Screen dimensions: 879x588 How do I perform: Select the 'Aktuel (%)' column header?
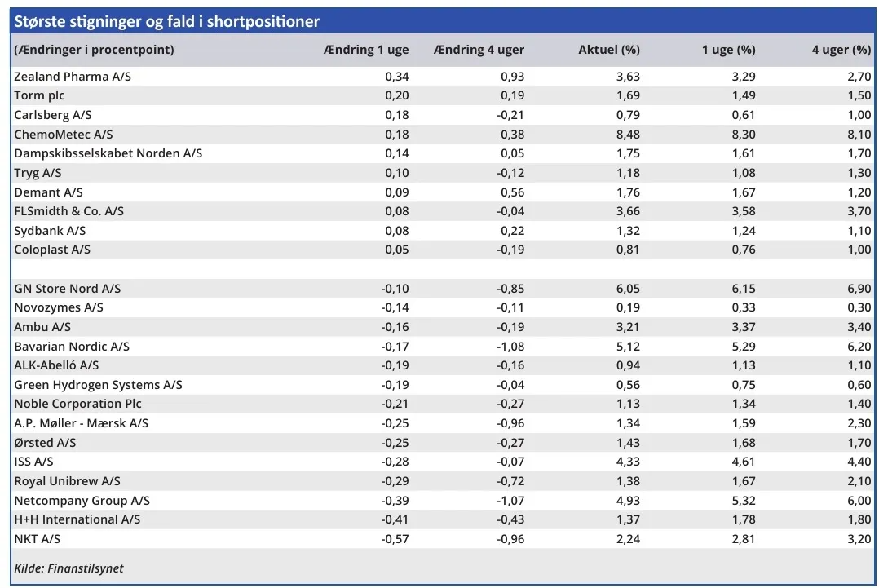(608, 50)
